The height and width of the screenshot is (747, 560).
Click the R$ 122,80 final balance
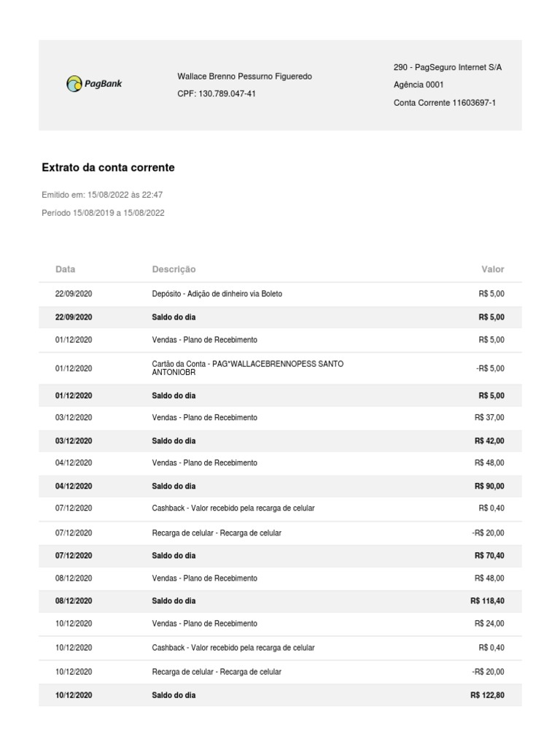pyautogui.click(x=487, y=696)
